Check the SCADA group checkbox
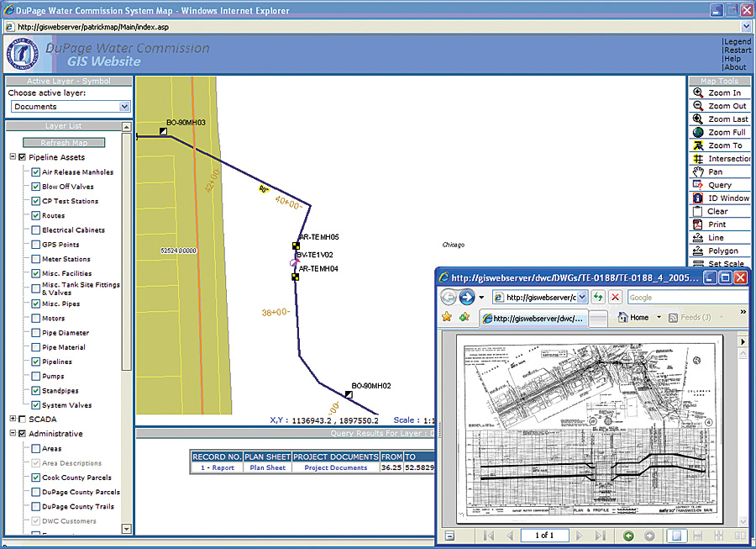Image resolution: width=756 pixels, height=549 pixels. pos(22,420)
